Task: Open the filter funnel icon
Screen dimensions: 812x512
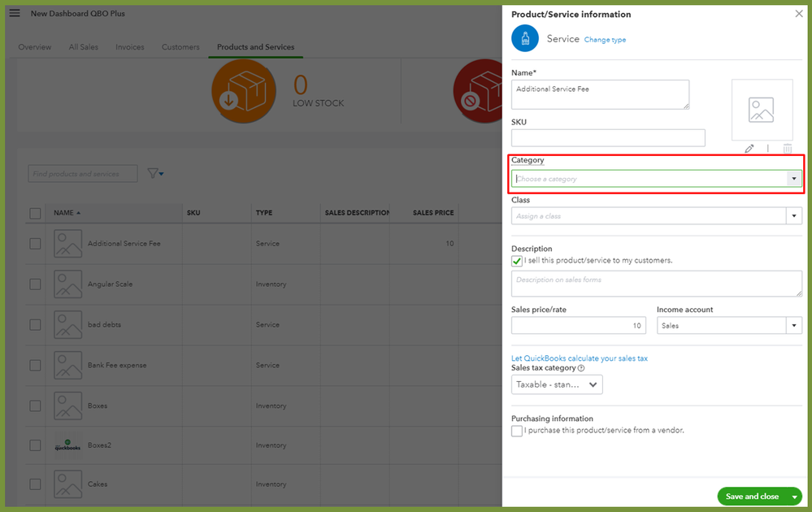Action: pos(154,173)
